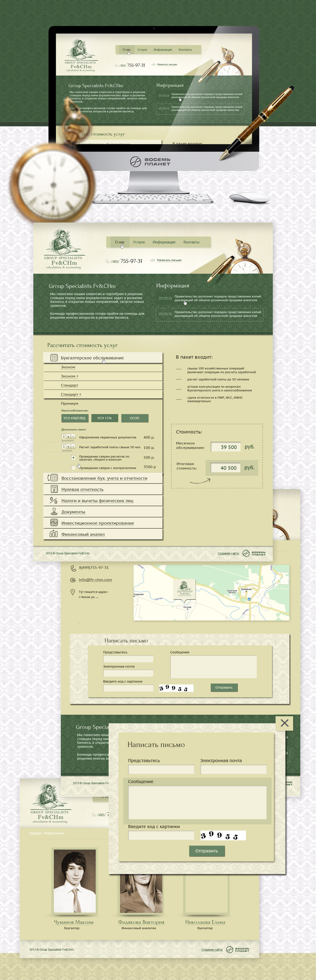This screenshot has width=316, height=980.
Task: Select the radio for Проведение сверки расчетов по налогам
Action: 73,457
